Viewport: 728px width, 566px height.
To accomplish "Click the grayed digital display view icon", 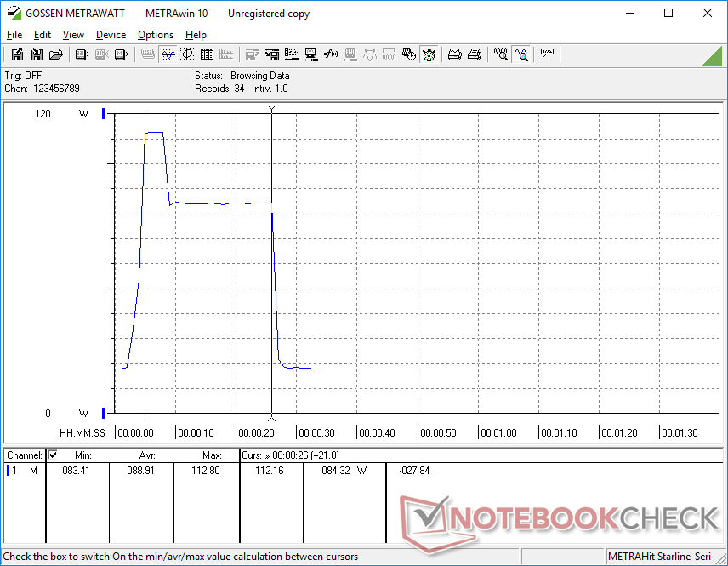I will (148, 54).
